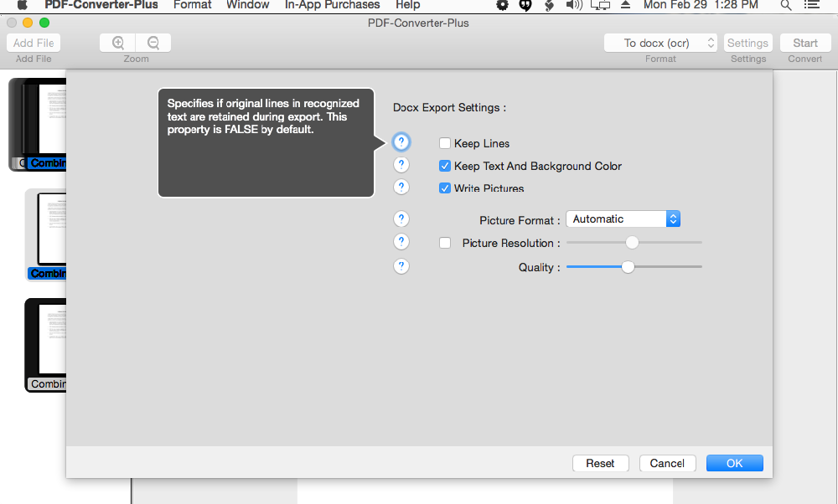Click the help icon beside Keep Lines

point(401,142)
